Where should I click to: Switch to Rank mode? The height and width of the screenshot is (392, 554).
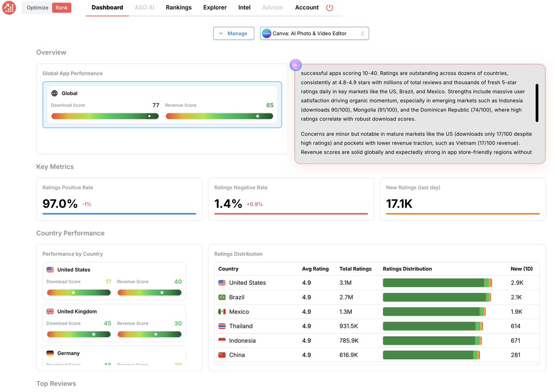click(61, 7)
